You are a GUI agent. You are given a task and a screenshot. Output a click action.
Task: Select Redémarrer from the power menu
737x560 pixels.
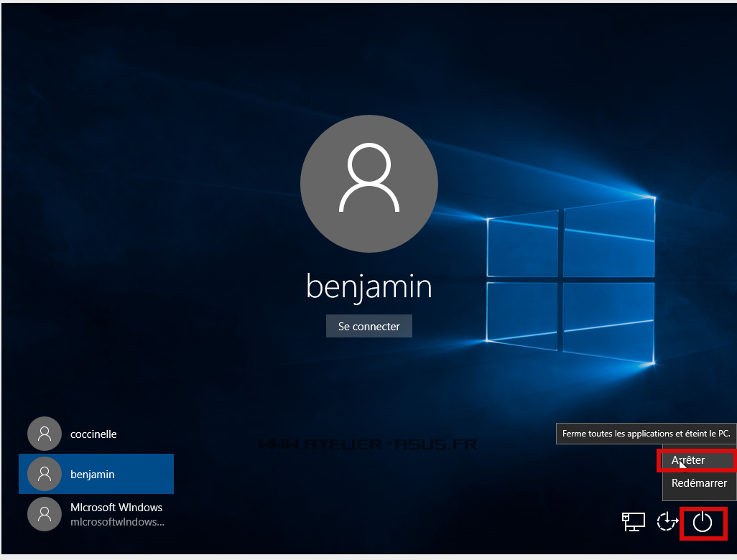(697, 483)
